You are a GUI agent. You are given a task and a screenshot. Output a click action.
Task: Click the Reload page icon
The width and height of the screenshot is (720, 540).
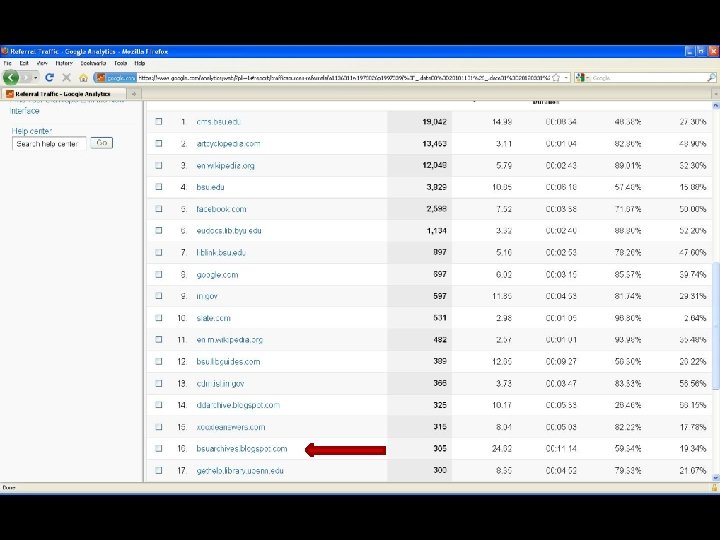(x=50, y=78)
